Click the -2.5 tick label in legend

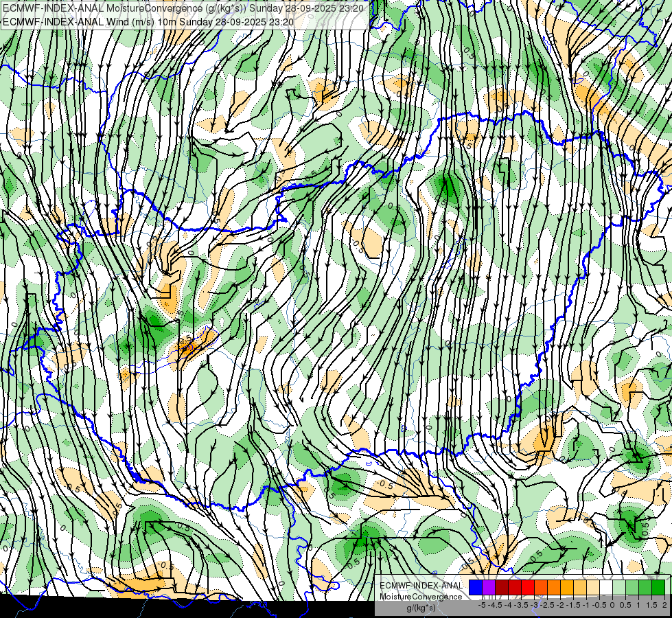point(548,605)
